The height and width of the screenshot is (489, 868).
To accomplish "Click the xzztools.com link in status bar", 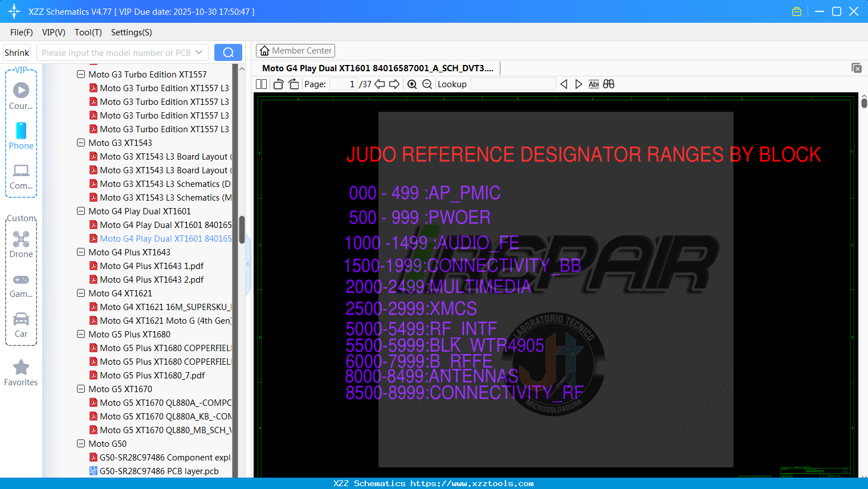I will point(472,483).
